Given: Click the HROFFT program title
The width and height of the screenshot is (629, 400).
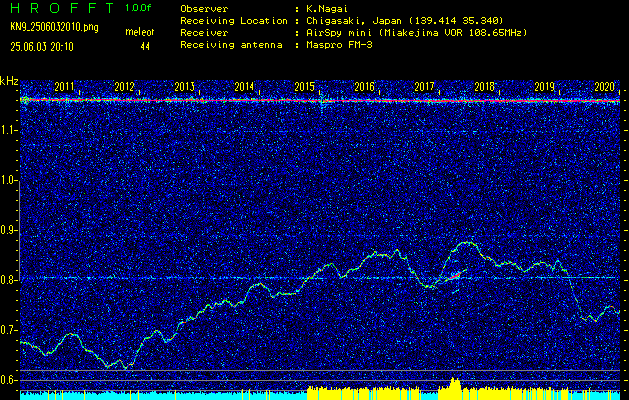Looking at the screenshot, I should [62, 8].
